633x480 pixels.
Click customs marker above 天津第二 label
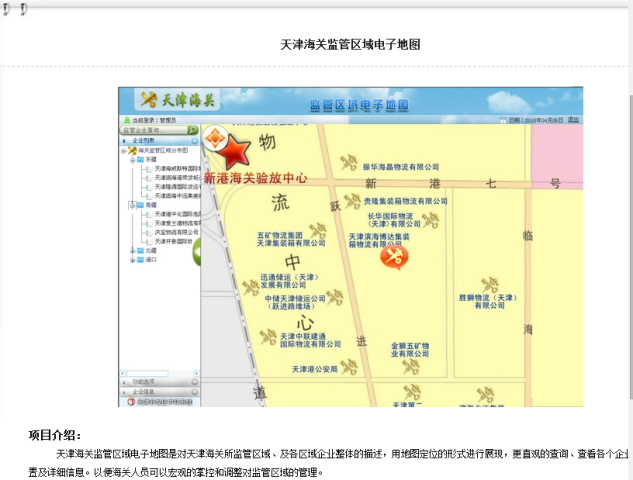coord(412,392)
